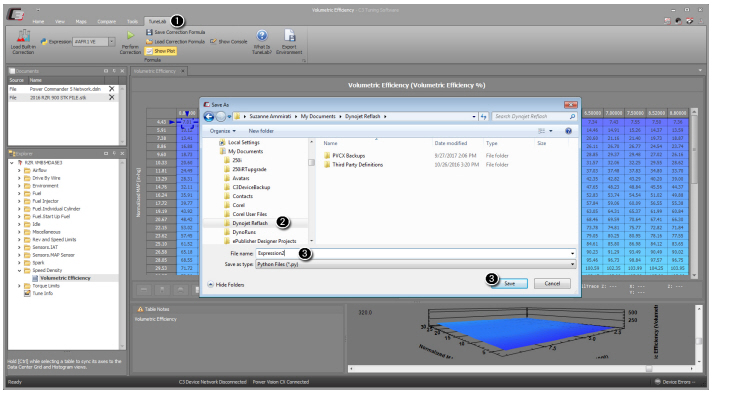
Task: Expand the Spark folder
Action: [x=19, y=263]
